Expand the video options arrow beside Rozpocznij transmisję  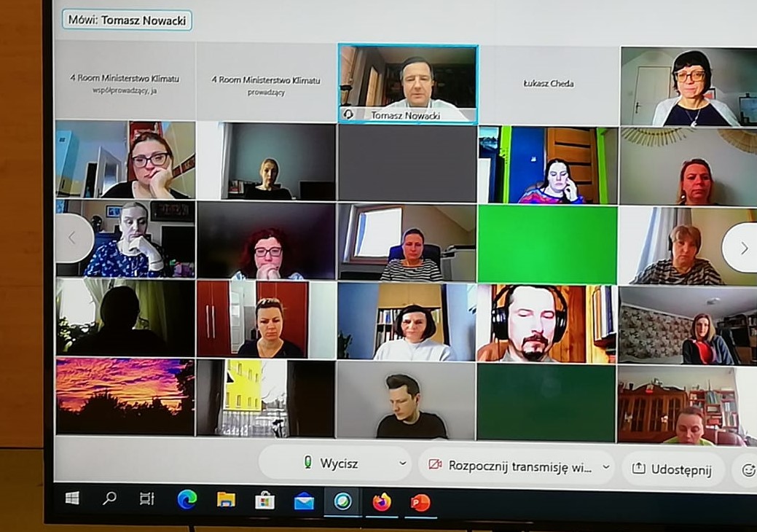pos(605,467)
